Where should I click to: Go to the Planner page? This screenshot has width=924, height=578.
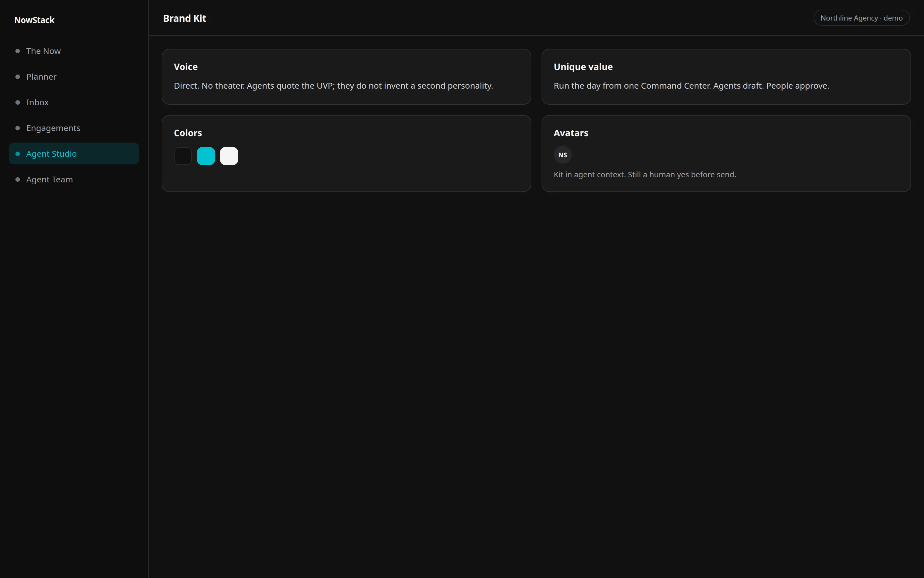74,76
